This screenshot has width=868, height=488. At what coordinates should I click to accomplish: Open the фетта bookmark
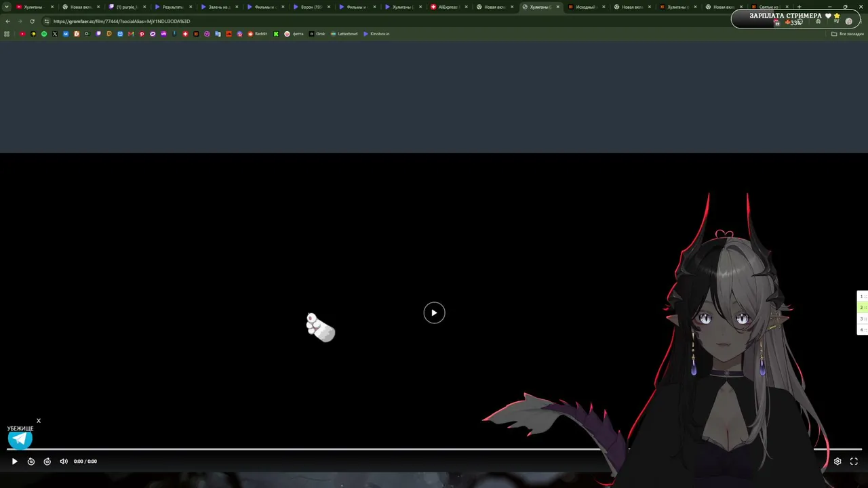tap(294, 34)
